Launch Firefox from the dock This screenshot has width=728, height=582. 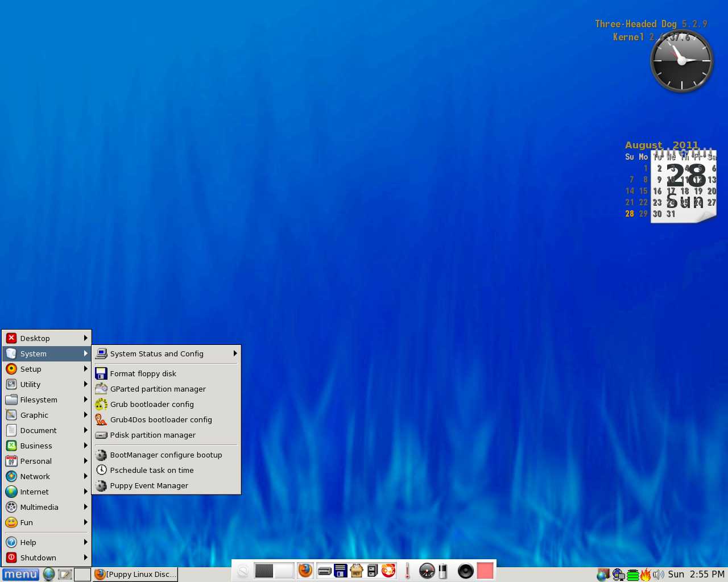tap(305, 570)
